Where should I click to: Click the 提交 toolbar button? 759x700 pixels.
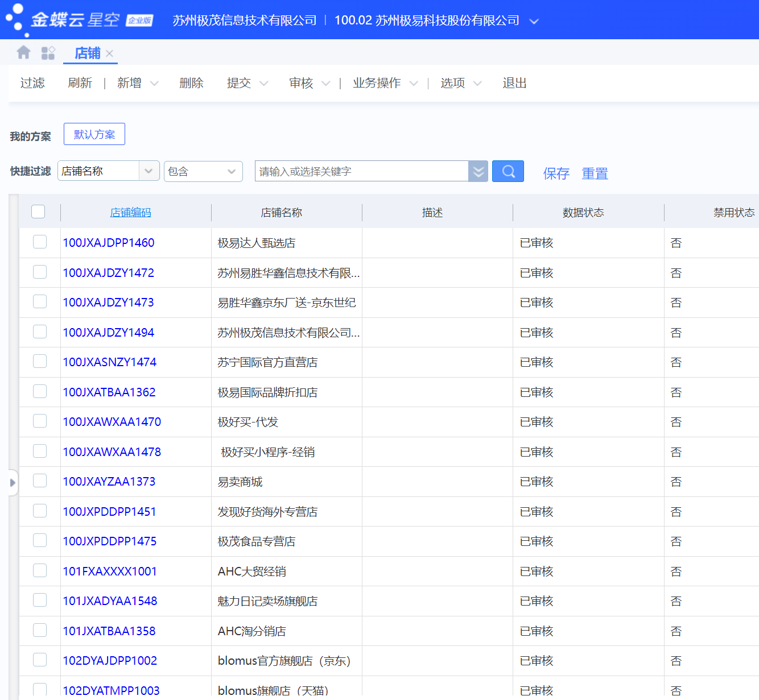239,83
